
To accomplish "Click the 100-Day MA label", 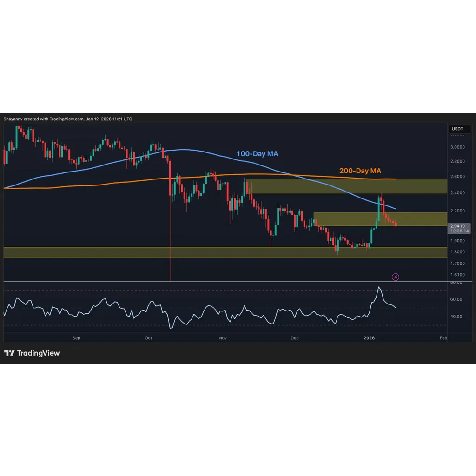I will click(x=257, y=153).
